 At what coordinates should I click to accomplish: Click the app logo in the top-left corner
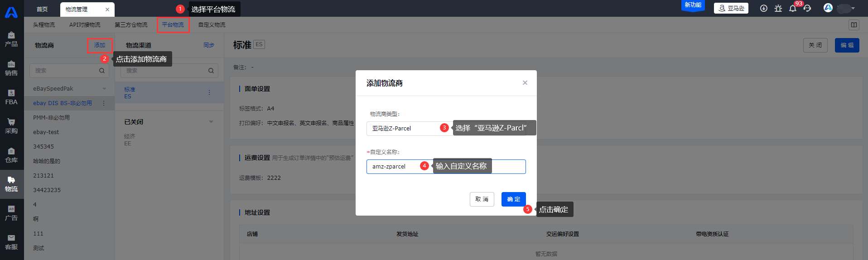coord(11,12)
